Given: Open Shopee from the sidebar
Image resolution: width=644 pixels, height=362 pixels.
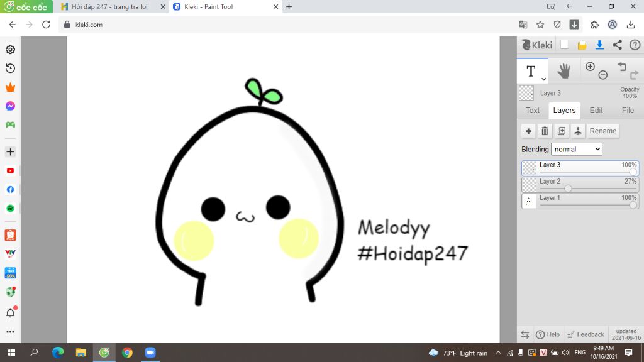Looking at the screenshot, I should click(x=10, y=235).
